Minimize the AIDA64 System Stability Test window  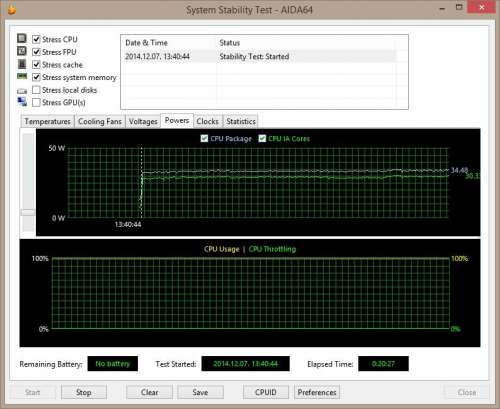click(x=442, y=9)
